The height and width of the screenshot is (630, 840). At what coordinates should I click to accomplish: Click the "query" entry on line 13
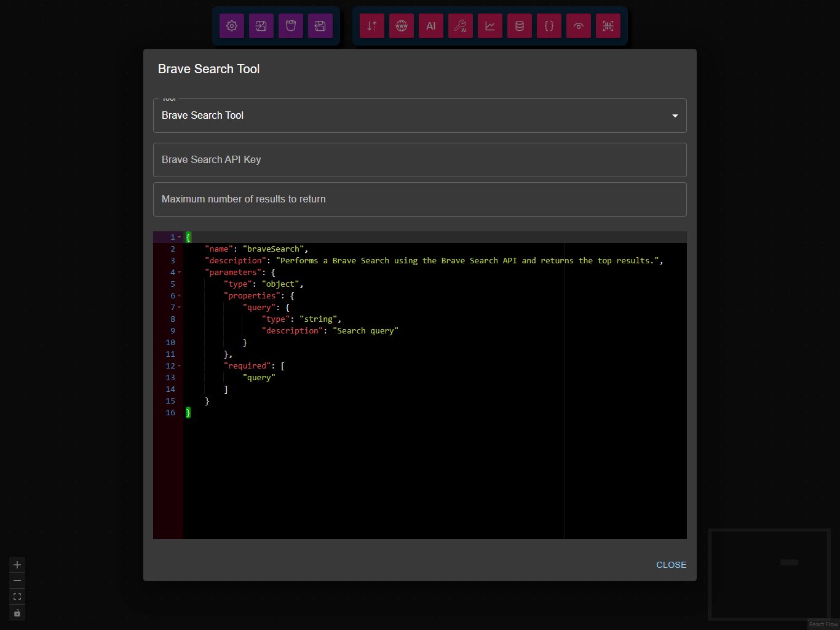click(259, 378)
